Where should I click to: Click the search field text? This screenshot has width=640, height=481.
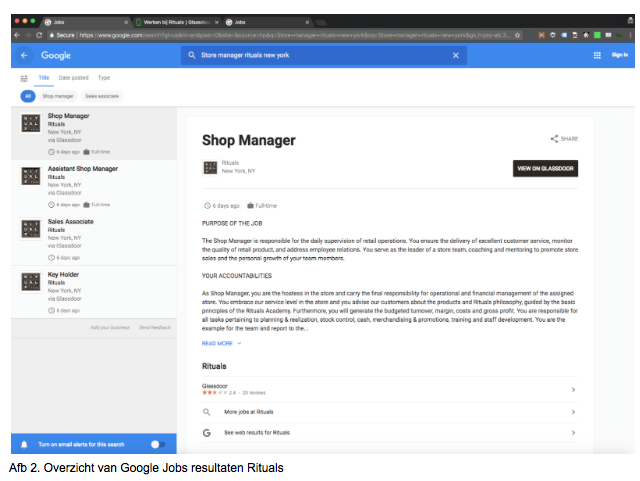(245, 55)
